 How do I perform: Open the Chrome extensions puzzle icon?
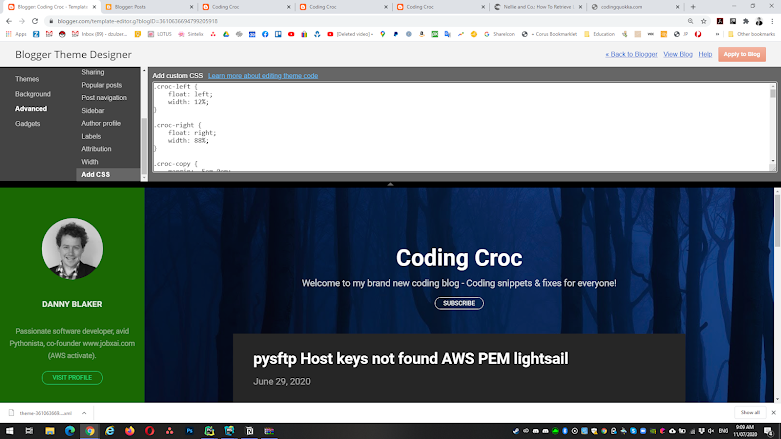pyautogui.click(x=746, y=21)
